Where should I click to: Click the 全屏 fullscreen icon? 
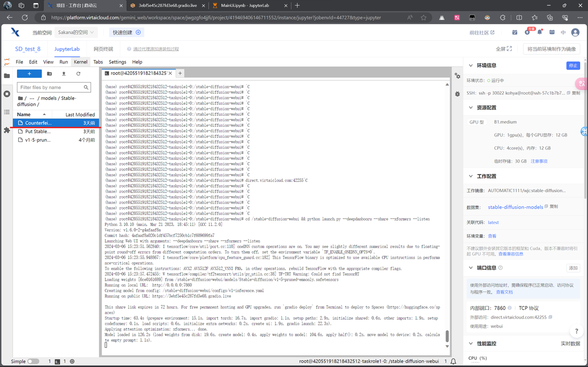click(509, 49)
